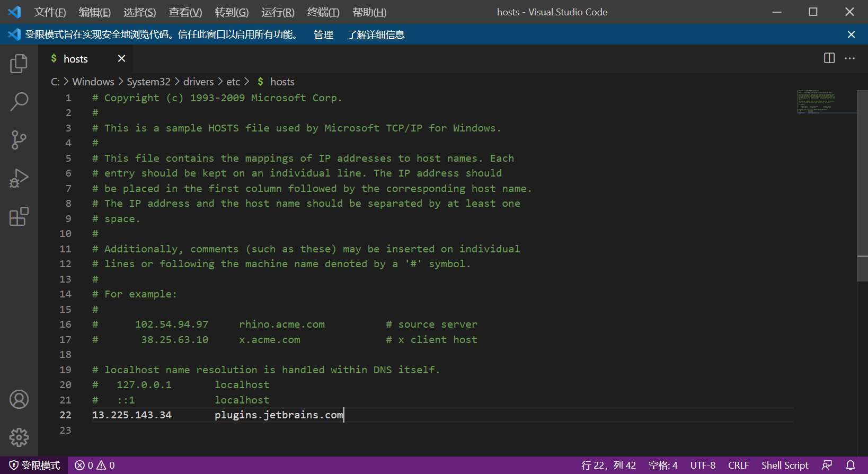This screenshot has width=868, height=474.
Task: Dismiss the restricted mode notification banner
Action: (851, 34)
